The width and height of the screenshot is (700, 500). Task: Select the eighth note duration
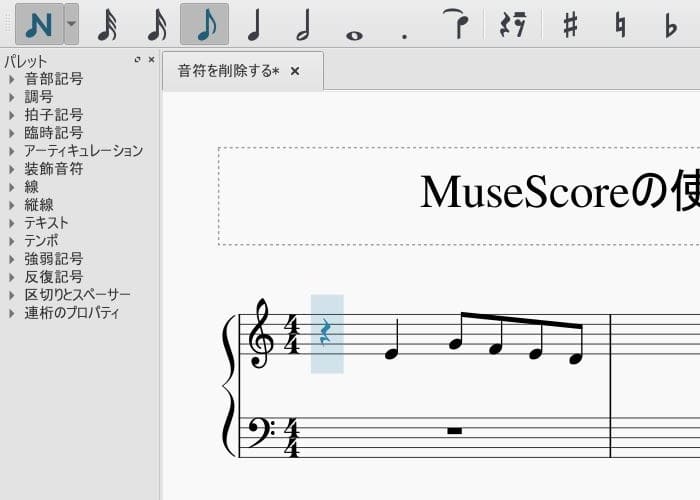[205, 24]
